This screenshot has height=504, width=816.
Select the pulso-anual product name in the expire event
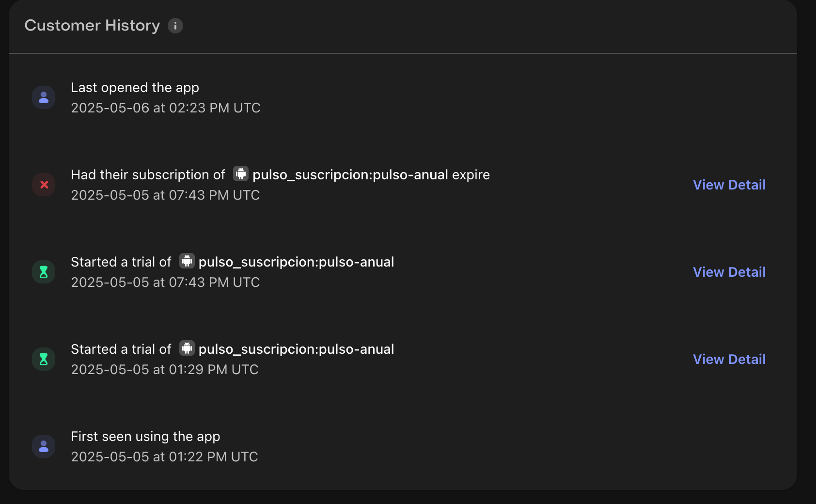[x=350, y=175]
